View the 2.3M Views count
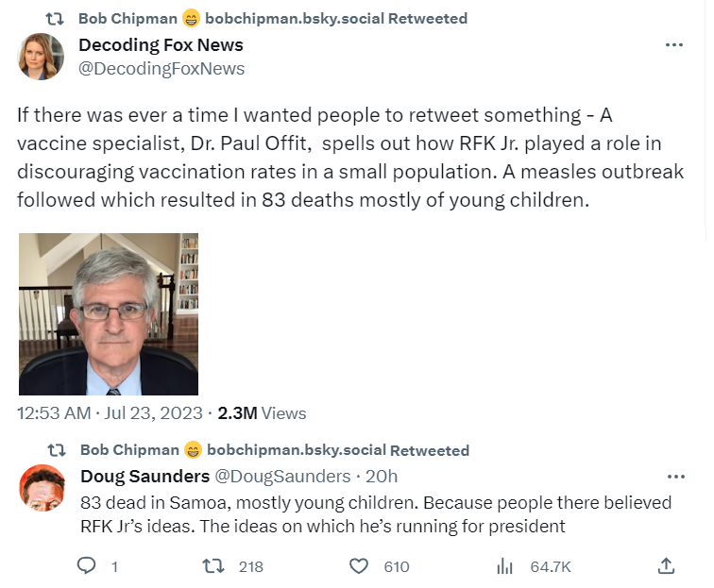The height and width of the screenshot is (588, 714). (262, 413)
